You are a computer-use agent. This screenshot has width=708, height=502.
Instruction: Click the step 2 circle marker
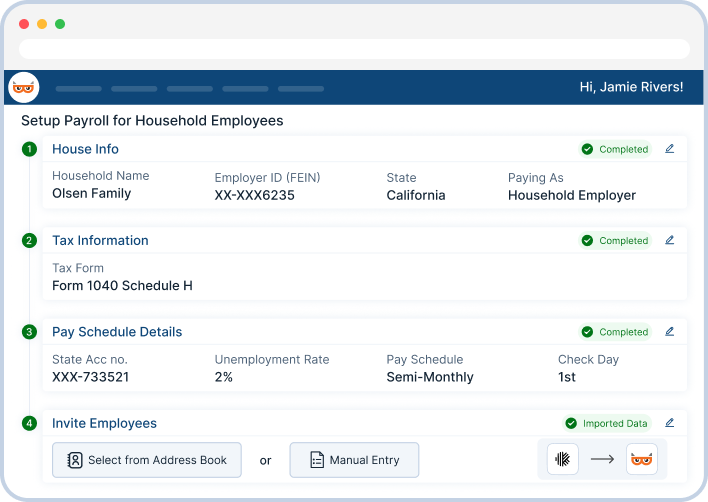point(29,241)
